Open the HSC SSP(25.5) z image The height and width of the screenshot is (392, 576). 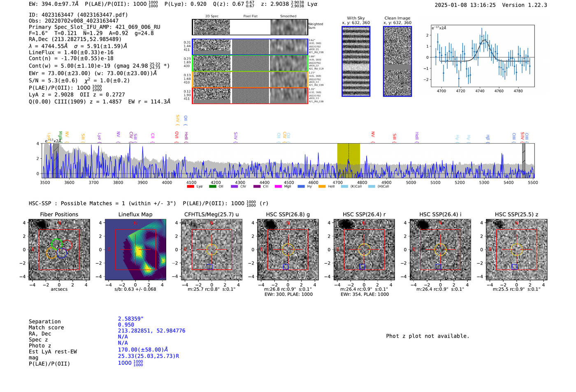click(x=517, y=250)
